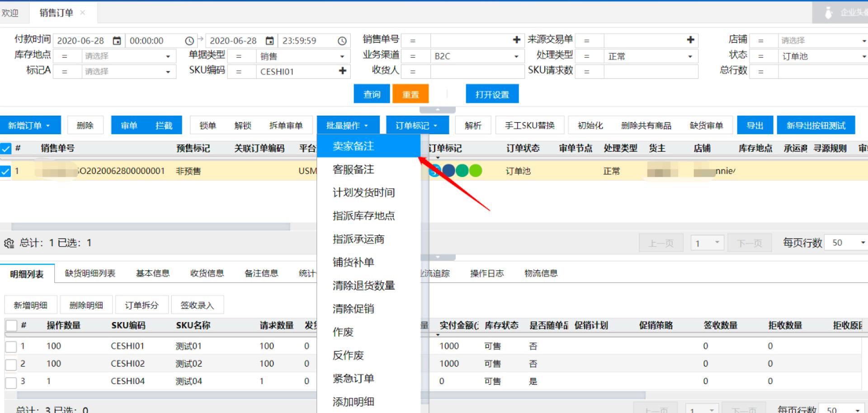868x413 pixels.
Task: Toggle the select-all checkbox in the order header
Action: 6,148
